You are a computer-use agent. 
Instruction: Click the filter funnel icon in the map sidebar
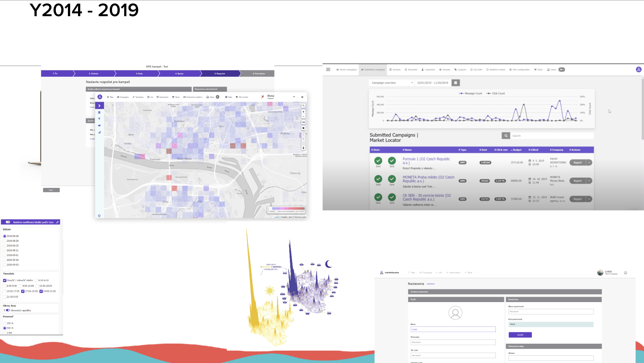[x=99, y=118]
